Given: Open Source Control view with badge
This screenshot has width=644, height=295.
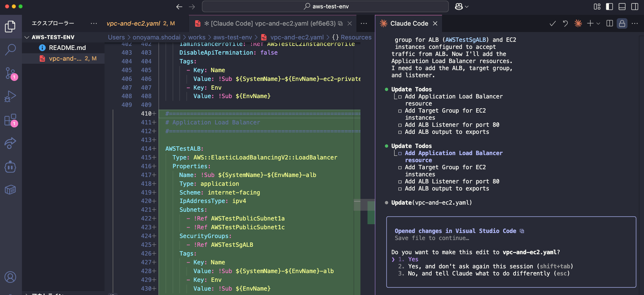Looking at the screenshot, I should (10, 73).
